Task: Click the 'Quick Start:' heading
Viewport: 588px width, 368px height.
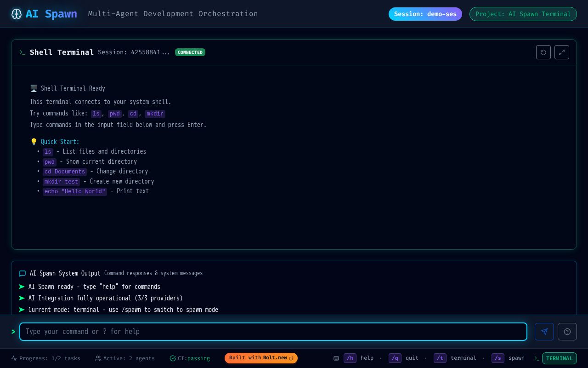Action: click(x=60, y=142)
